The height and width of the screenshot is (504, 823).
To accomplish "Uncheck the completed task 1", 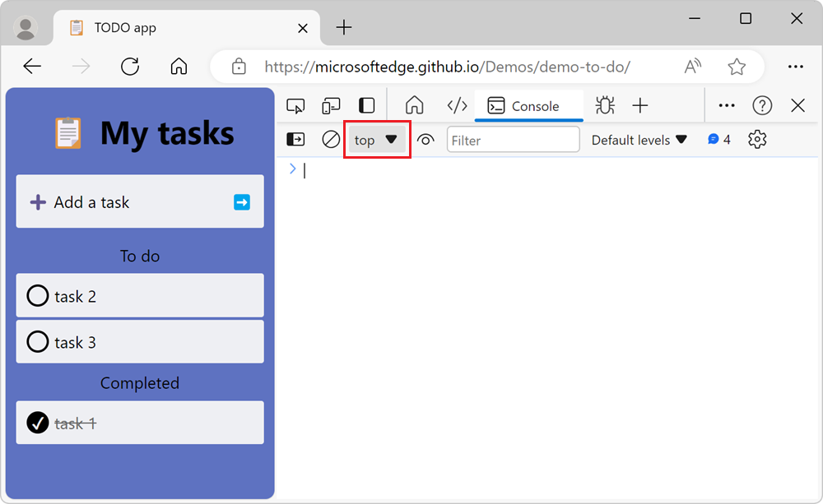I will tap(38, 423).
